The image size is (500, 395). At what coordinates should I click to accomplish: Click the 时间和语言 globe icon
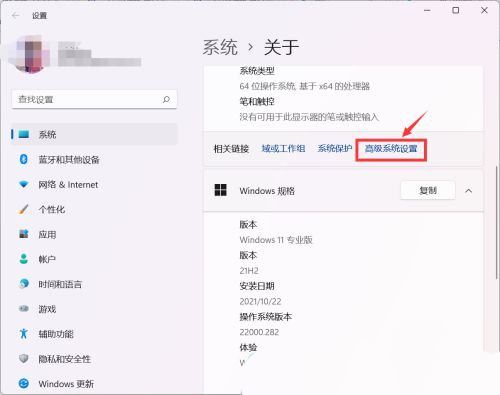24,284
